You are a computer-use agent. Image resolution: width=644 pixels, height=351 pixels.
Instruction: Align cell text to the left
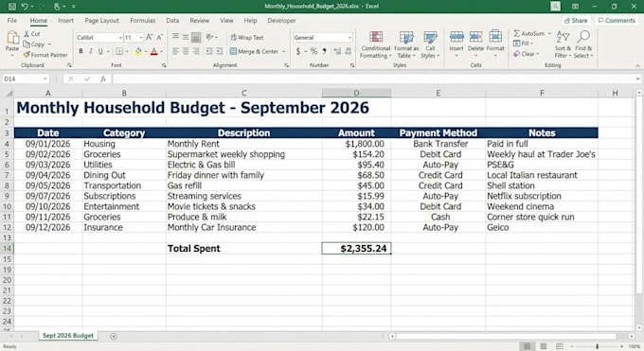click(175, 51)
